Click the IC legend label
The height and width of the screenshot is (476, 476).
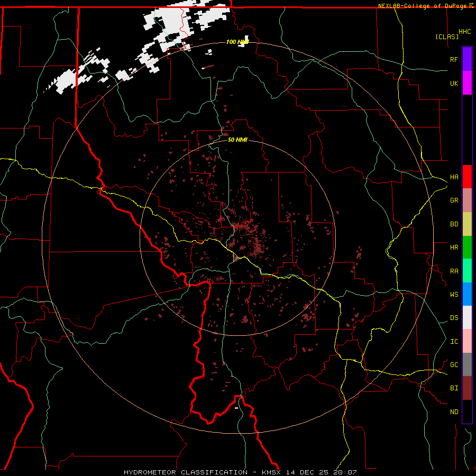454,342
